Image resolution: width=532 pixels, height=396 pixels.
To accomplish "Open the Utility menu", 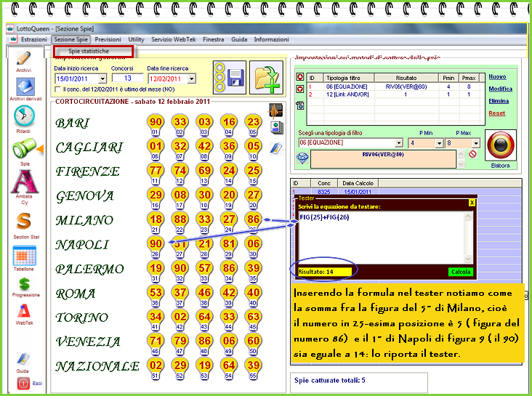I will pos(136,39).
